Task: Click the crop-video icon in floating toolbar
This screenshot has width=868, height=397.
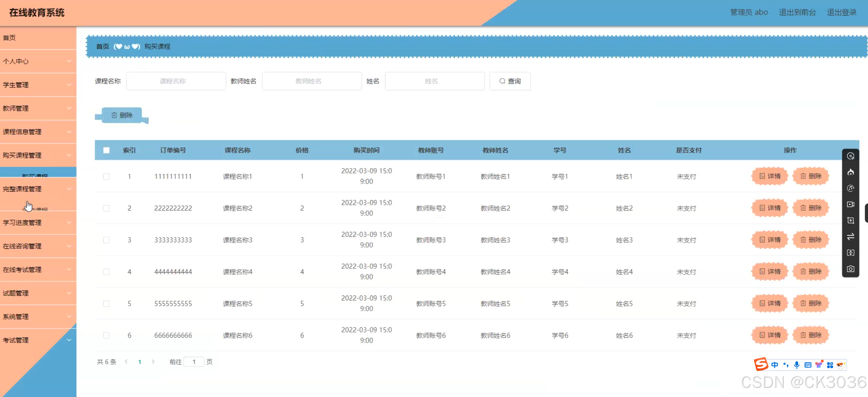Action: (x=851, y=221)
